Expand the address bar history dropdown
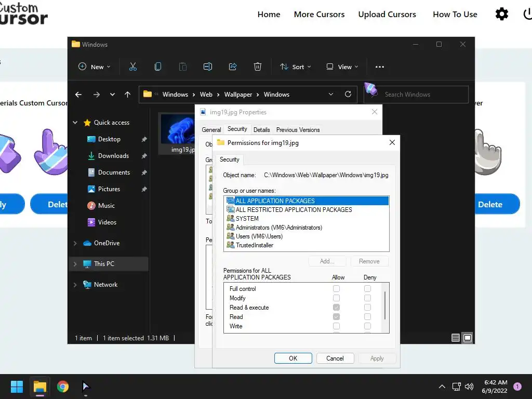532x399 pixels. [331, 95]
